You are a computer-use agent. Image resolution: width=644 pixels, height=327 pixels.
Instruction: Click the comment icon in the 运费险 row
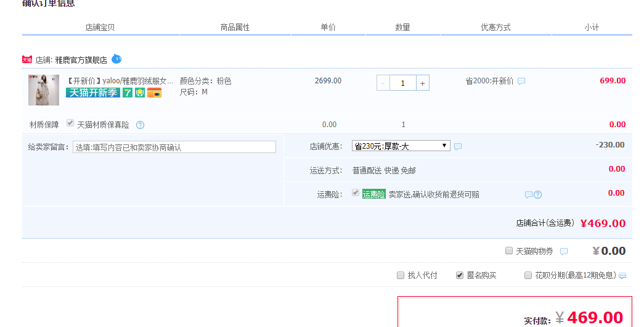(529, 194)
